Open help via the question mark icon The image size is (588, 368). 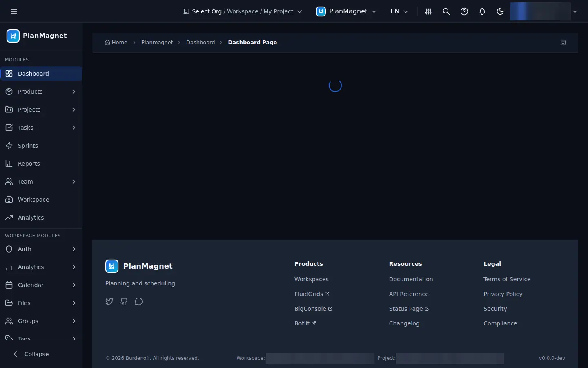(x=464, y=11)
